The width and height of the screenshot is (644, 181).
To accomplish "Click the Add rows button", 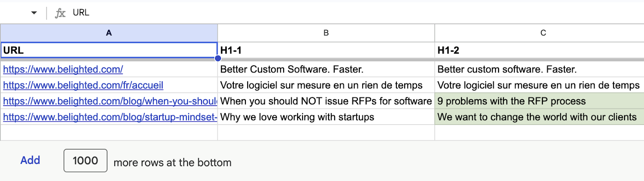I will (30, 160).
